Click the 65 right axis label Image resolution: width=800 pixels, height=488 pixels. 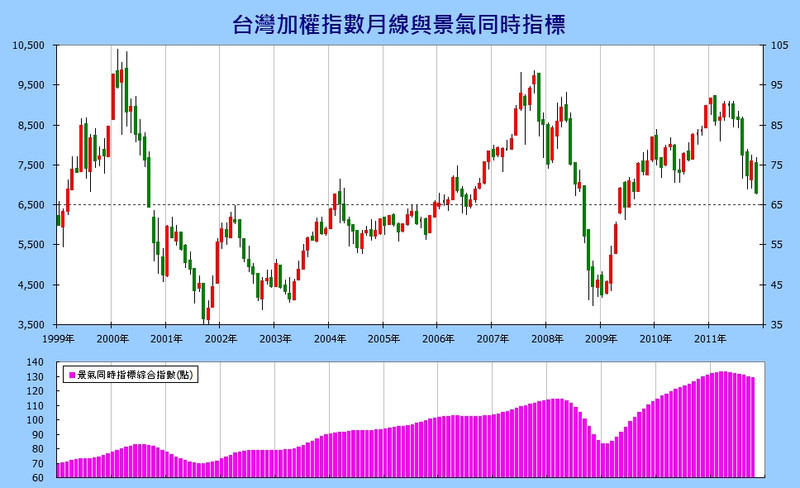click(x=777, y=205)
